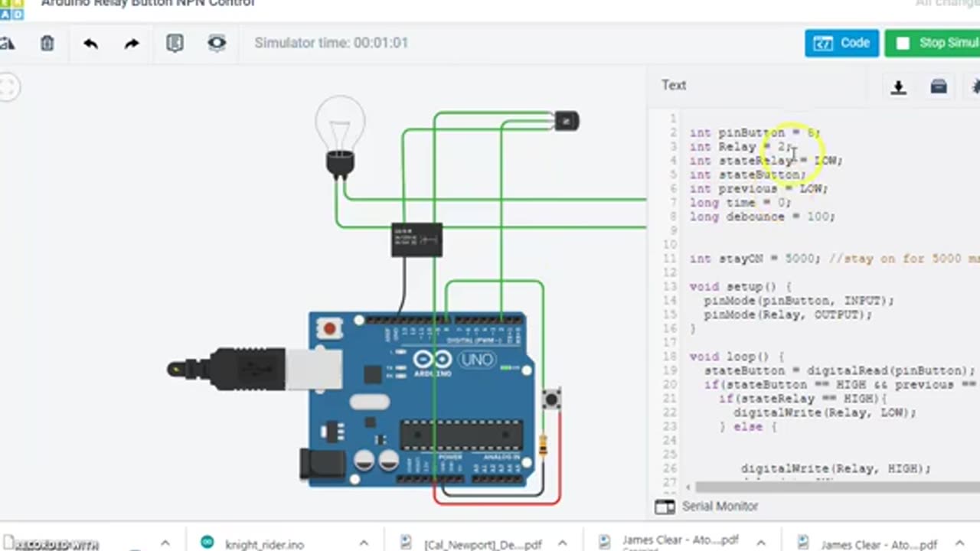Stop the simulation
The height and width of the screenshot is (551, 980).
coord(933,43)
